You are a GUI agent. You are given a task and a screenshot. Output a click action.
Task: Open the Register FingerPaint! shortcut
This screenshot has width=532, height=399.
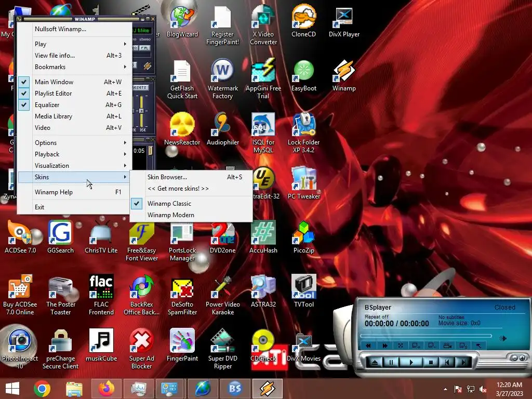[x=222, y=25]
